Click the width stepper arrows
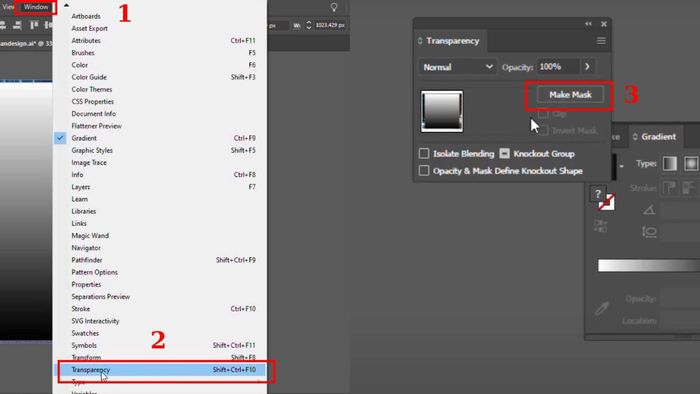700x394 pixels. [x=308, y=25]
